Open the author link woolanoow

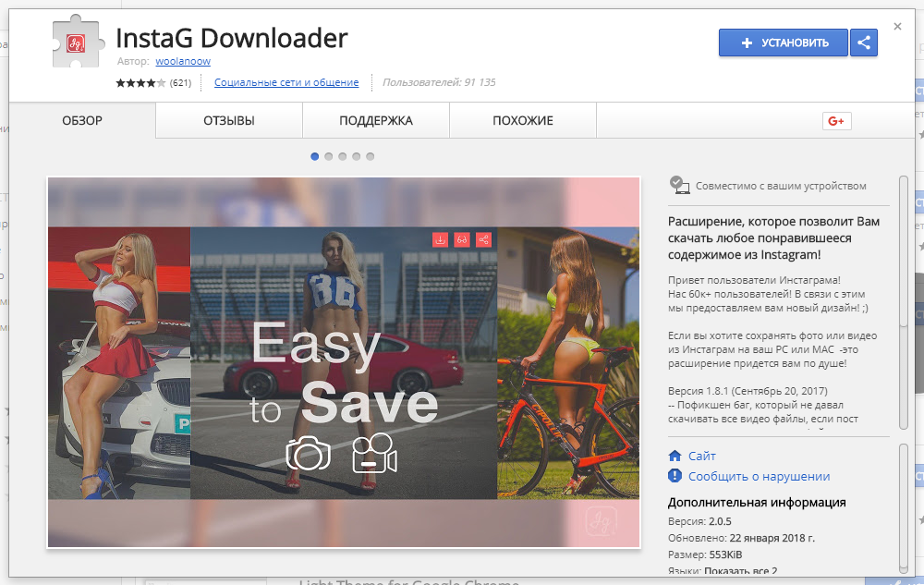pos(183,61)
